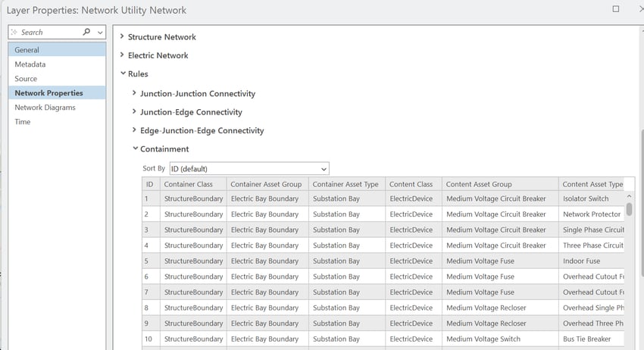Screen dimensions: 644x350
Task: Select the Network Properties tab
Action: (48, 93)
